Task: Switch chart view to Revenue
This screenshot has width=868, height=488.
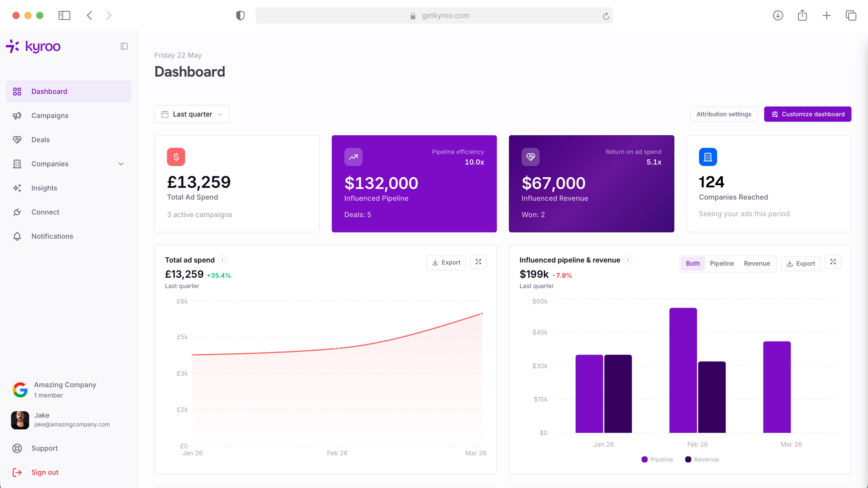Action: pyautogui.click(x=757, y=263)
